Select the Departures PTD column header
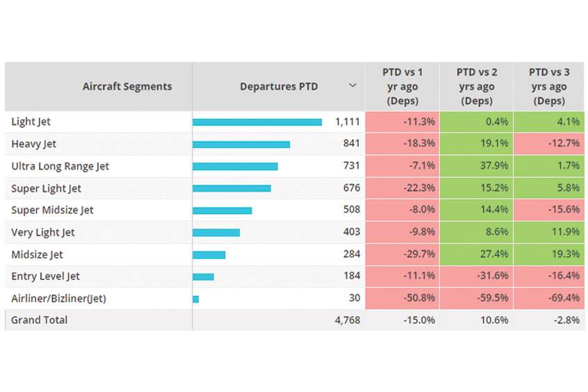This screenshot has height=392, width=588. pos(279,87)
